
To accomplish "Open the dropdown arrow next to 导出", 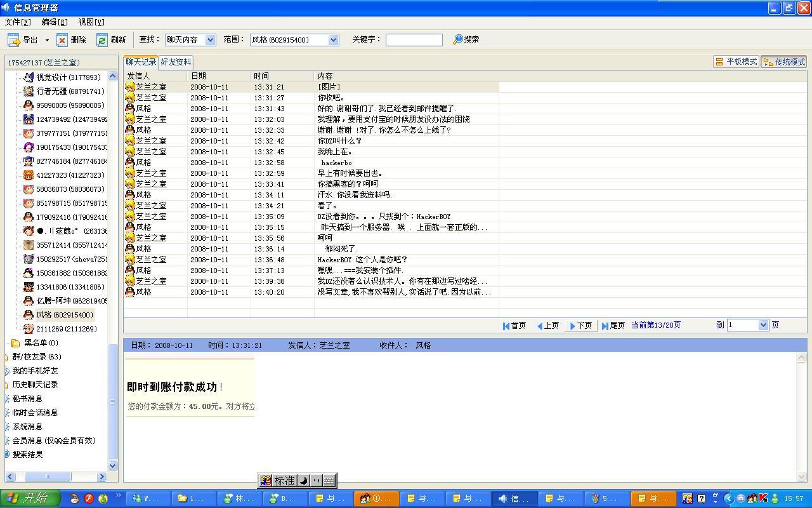I will [x=47, y=40].
